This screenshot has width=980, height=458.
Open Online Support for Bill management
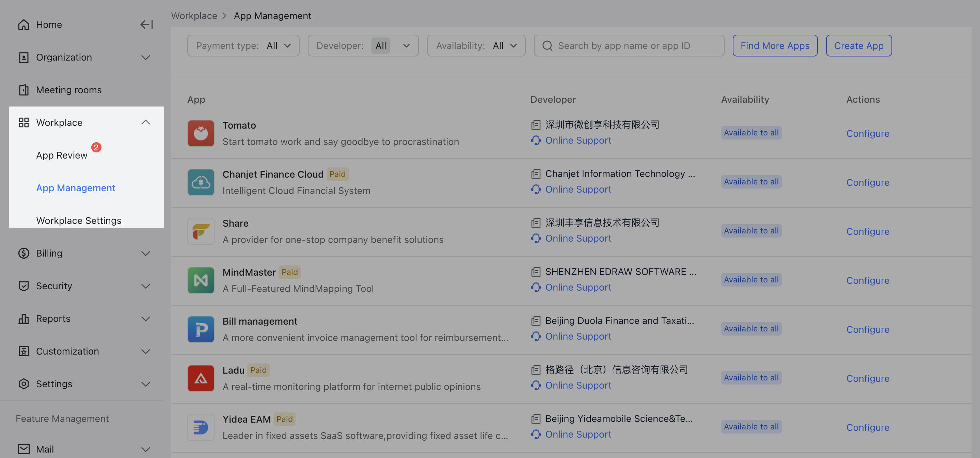click(578, 337)
